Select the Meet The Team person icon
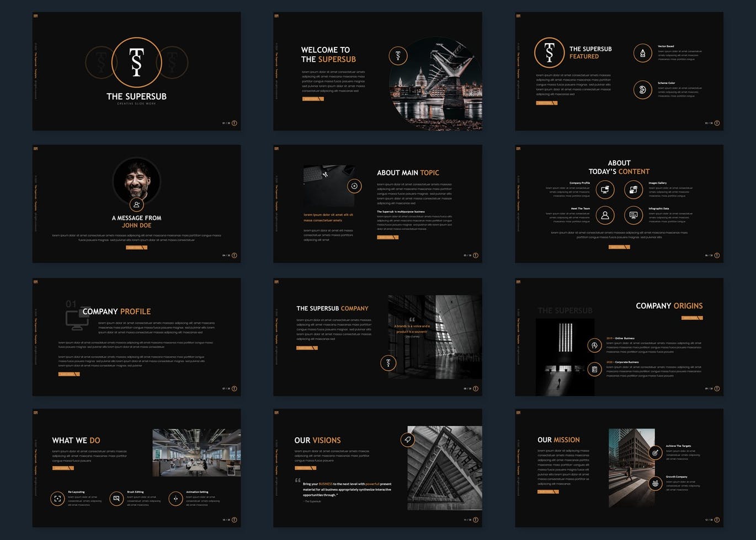The width and height of the screenshot is (756, 540). 605,215
